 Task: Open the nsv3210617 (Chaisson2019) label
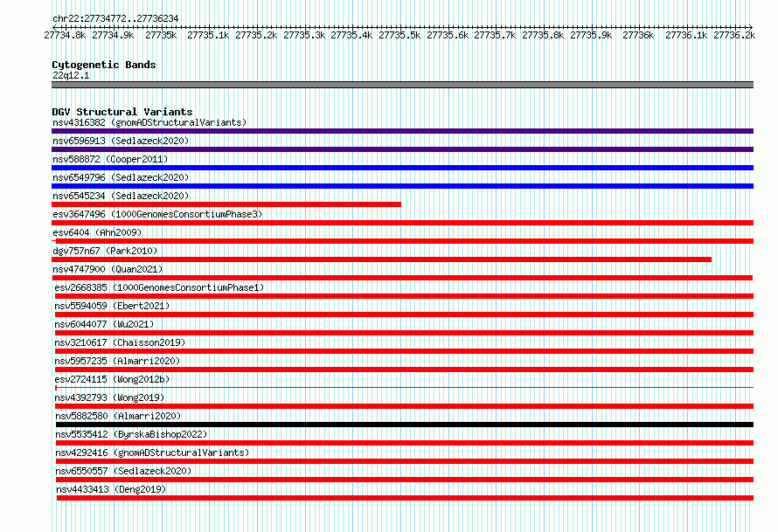[x=120, y=342]
